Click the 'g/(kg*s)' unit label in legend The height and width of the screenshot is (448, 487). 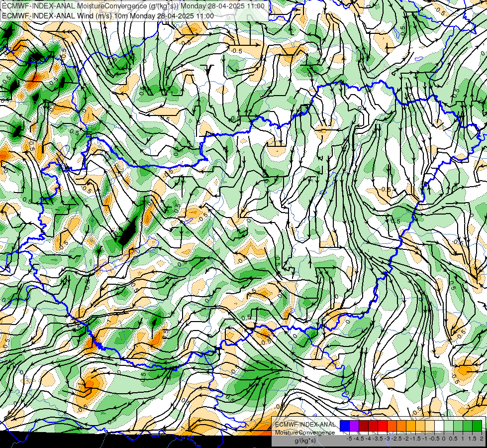(x=305, y=441)
